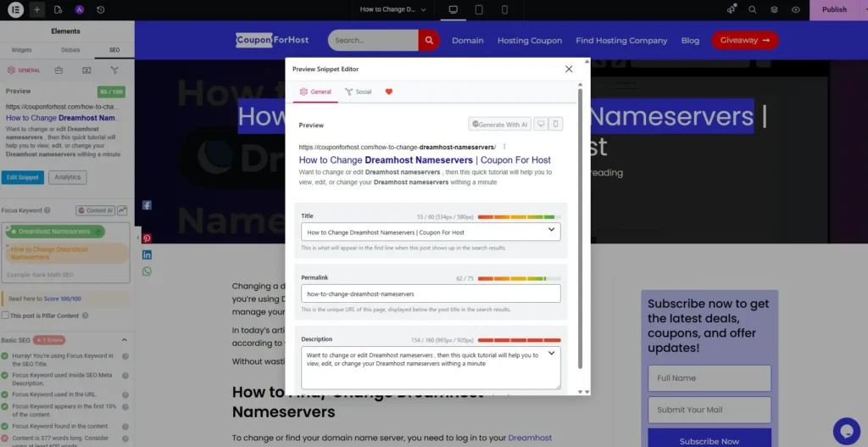The image size is (868, 447).
Task: Open Rank Math Advanced briefcase tab
Action: pyautogui.click(x=58, y=70)
